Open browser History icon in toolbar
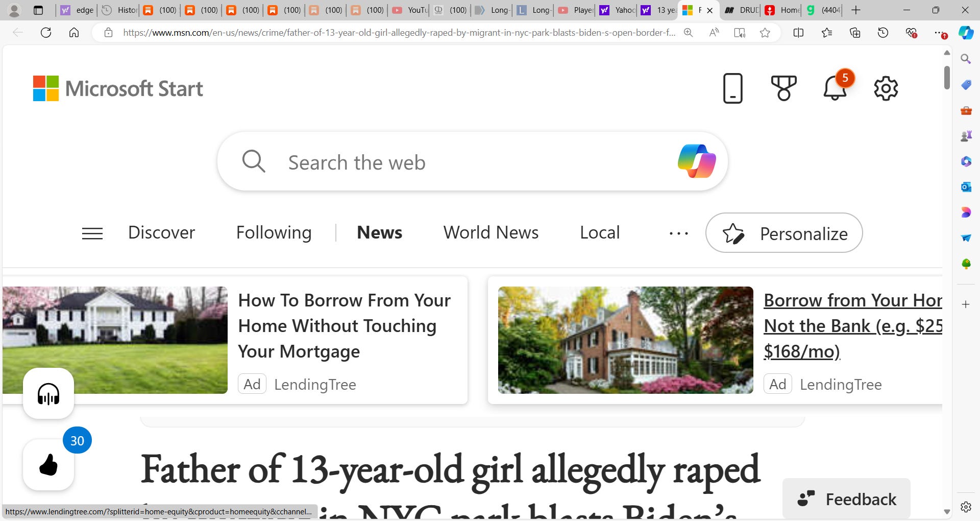 (883, 33)
